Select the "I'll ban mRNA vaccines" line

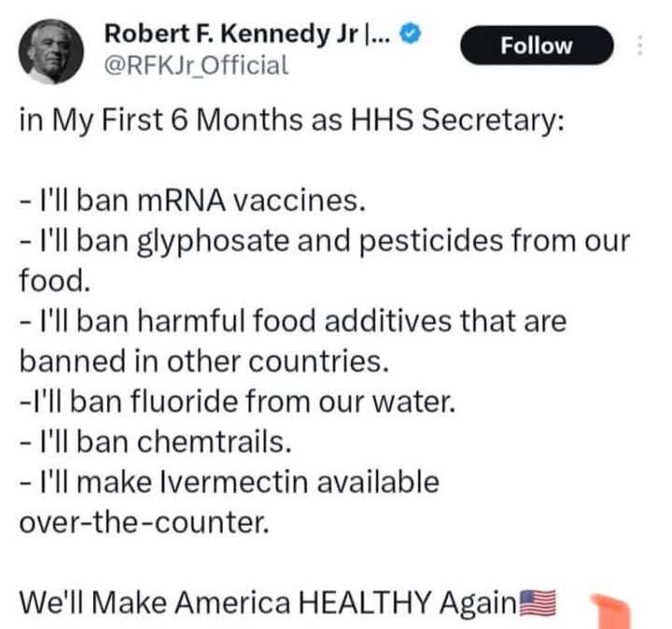[187, 201]
